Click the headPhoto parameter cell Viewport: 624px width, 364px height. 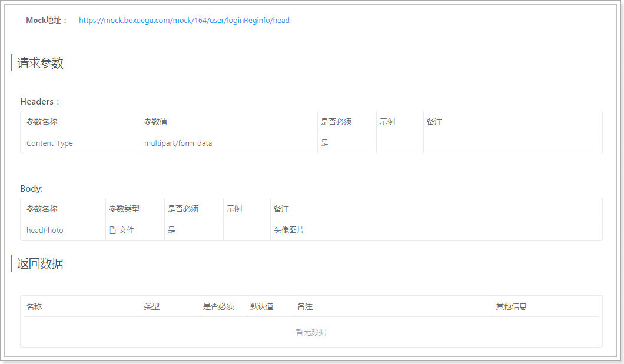[x=45, y=230]
